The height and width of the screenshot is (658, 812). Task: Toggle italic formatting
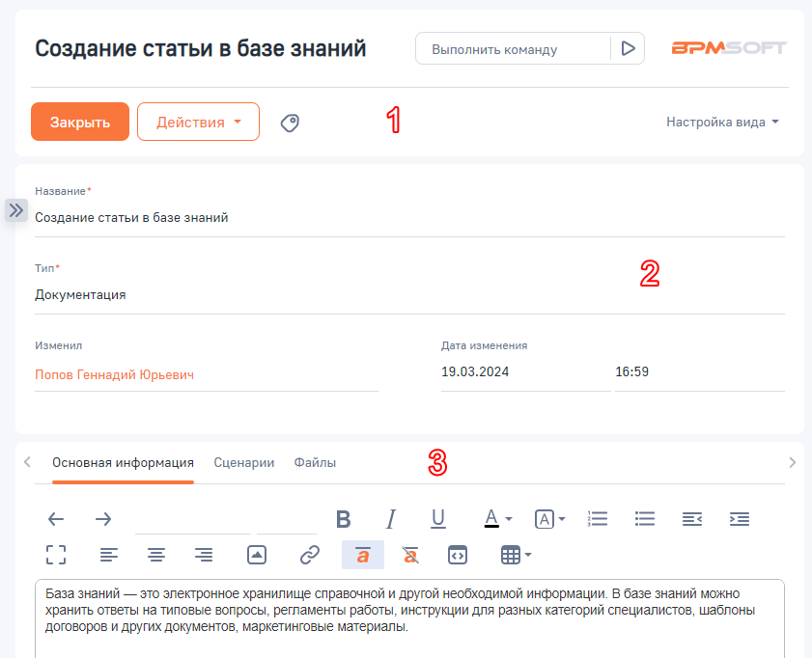391,519
